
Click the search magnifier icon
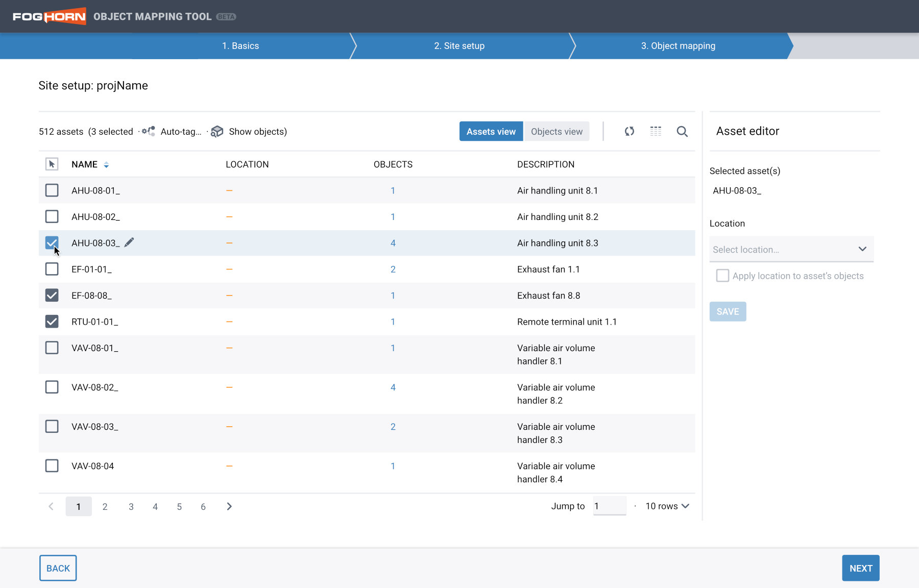[682, 131]
